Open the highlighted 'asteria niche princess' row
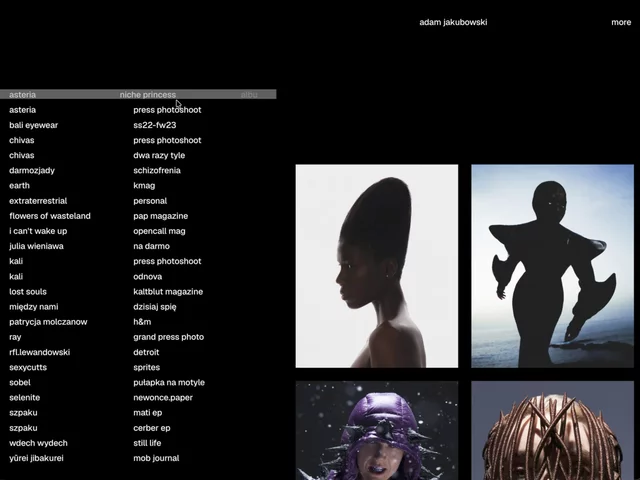This screenshot has width=640, height=480. (138, 94)
